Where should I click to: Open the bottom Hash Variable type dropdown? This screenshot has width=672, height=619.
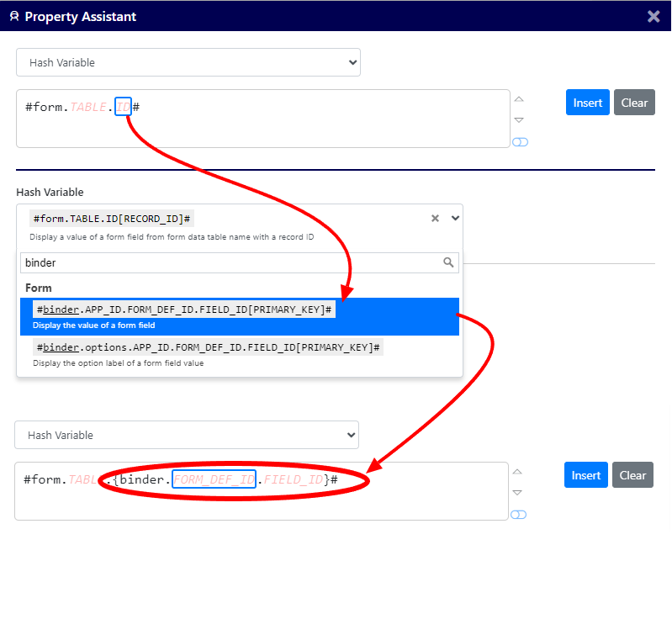coord(186,435)
